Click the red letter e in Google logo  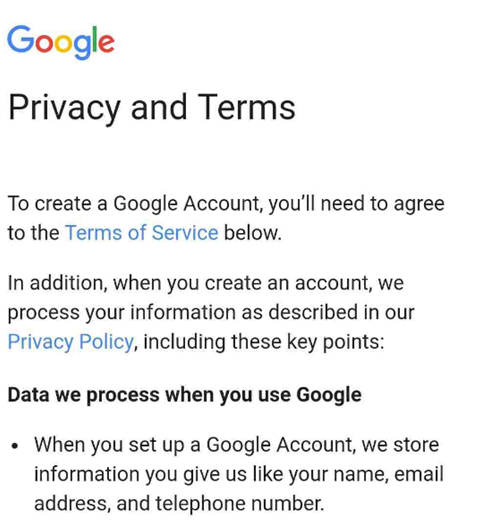[107, 43]
